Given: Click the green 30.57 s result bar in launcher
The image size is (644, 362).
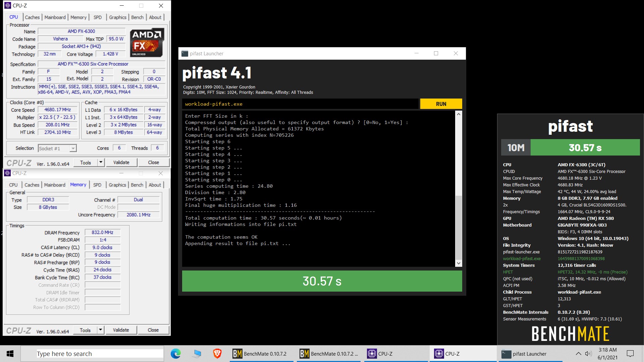Looking at the screenshot, I should click(x=322, y=281).
